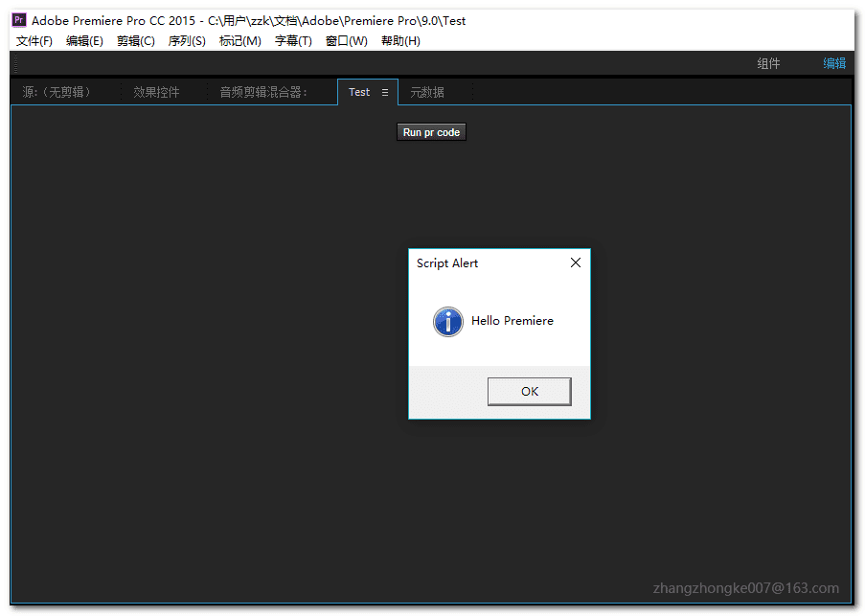
Task: Click the workspace bar grip handle
Action: (x=16, y=63)
